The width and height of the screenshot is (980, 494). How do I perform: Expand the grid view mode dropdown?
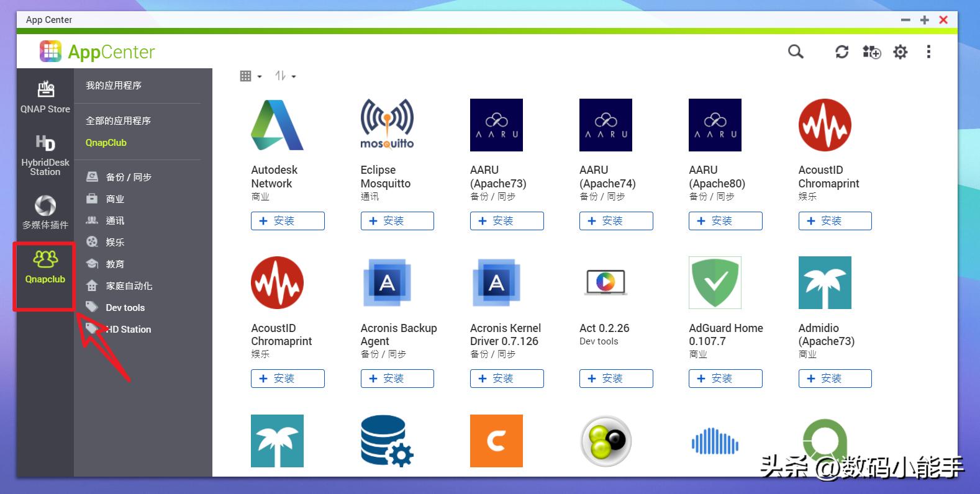[x=251, y=76]
